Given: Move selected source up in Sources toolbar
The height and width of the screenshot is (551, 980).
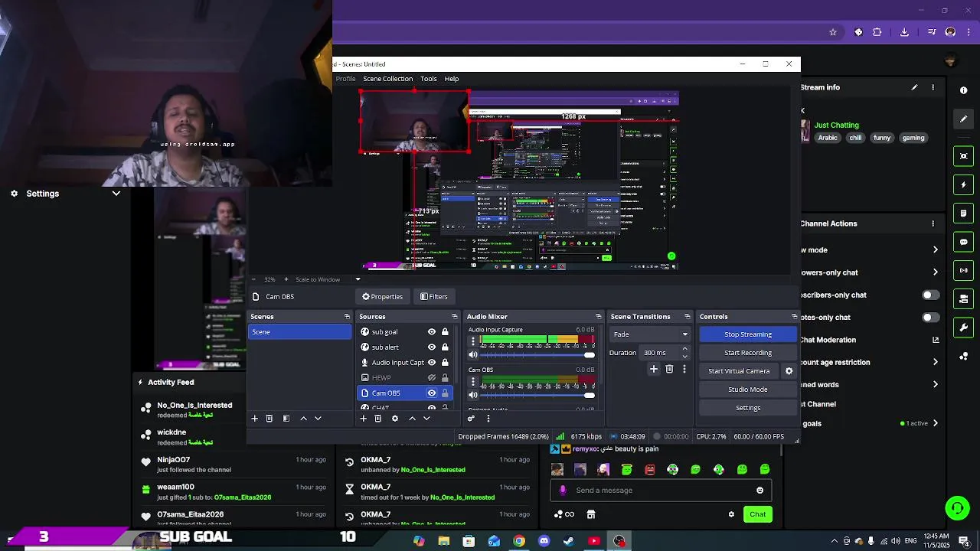Looking at the screenshot, I should pos(412,419).
